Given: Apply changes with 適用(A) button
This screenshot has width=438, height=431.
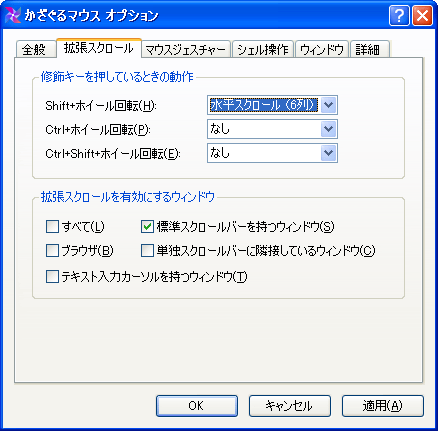Looking at the screenshot, I should pos(383,406).
